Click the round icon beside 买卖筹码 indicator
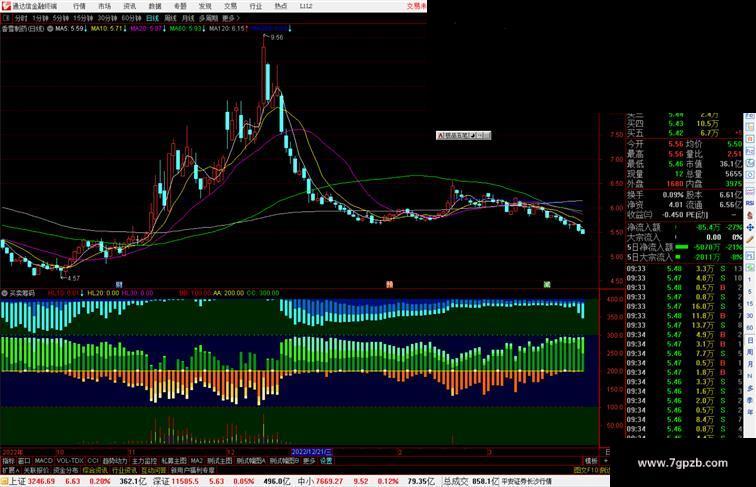756x487 pixels. (x=4, y=293)
